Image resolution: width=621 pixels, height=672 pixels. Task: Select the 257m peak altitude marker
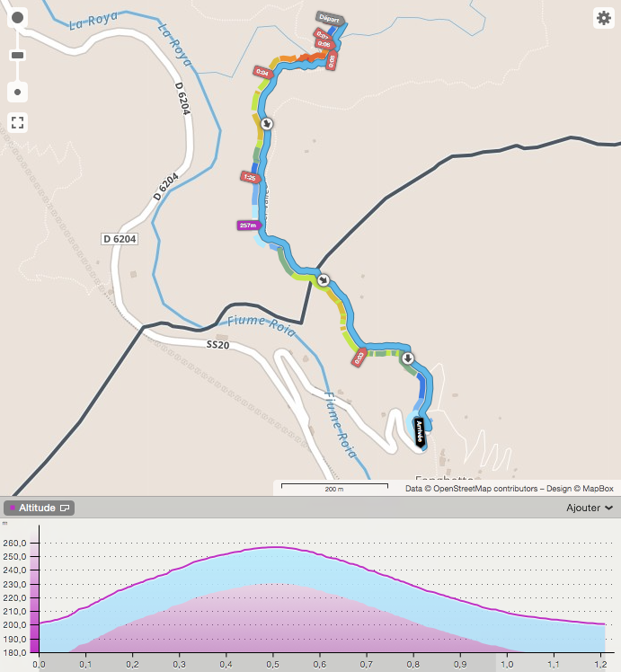(248, 225)
